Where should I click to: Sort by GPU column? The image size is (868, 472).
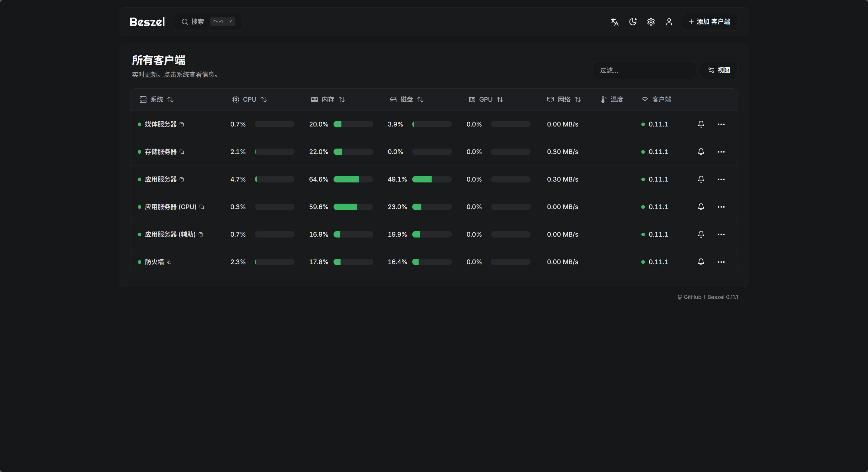(x=485, y=99)
